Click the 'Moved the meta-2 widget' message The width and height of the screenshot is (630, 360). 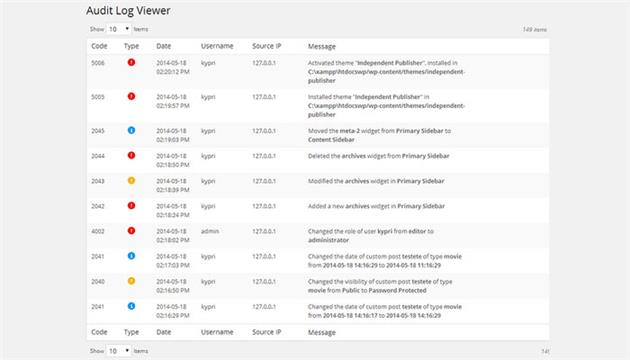tap(379, 135)
